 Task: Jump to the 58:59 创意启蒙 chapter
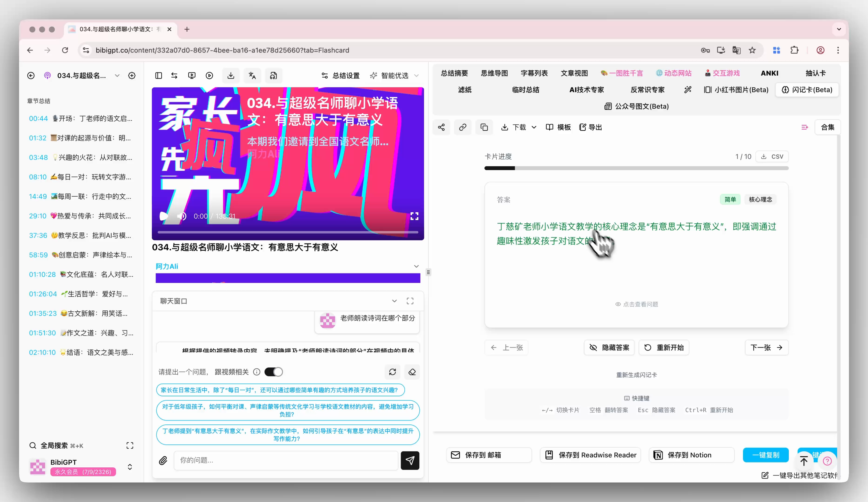(x=81, y=255)
